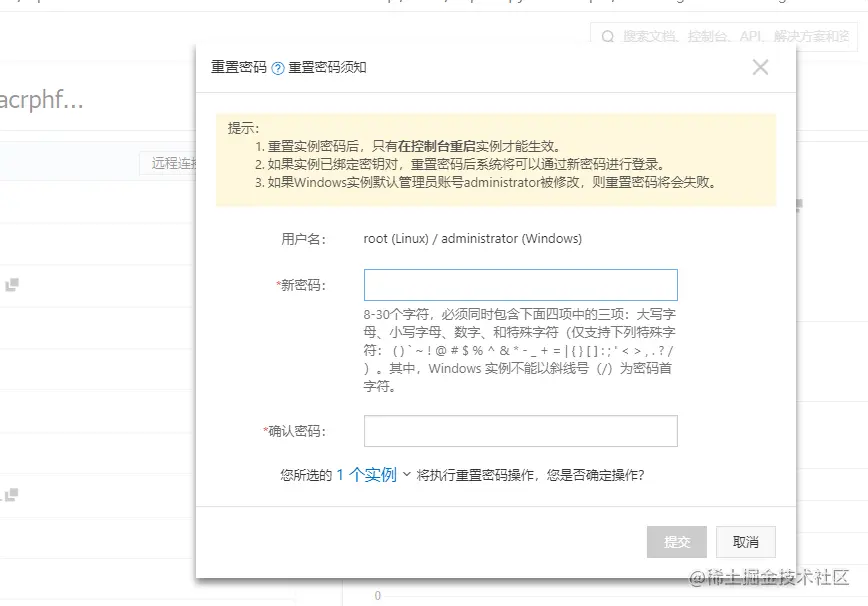Click the password rule text starting 8-30个字符
The height and width of the screenshot is (606, 868).
click(519, 350)
